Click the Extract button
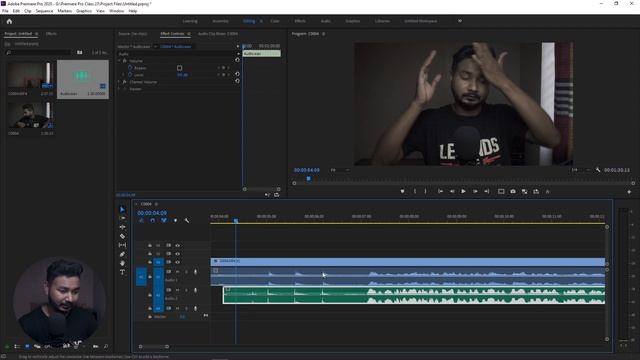The height and width of the screenshot is (360, 640). coord(536,191)
